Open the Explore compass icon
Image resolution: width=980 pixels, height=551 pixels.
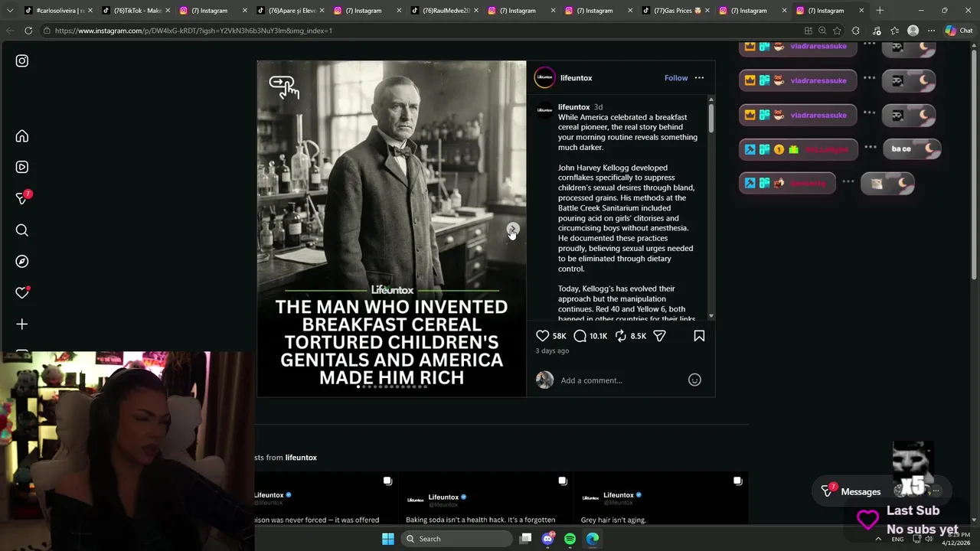click(x=22, y=262)
